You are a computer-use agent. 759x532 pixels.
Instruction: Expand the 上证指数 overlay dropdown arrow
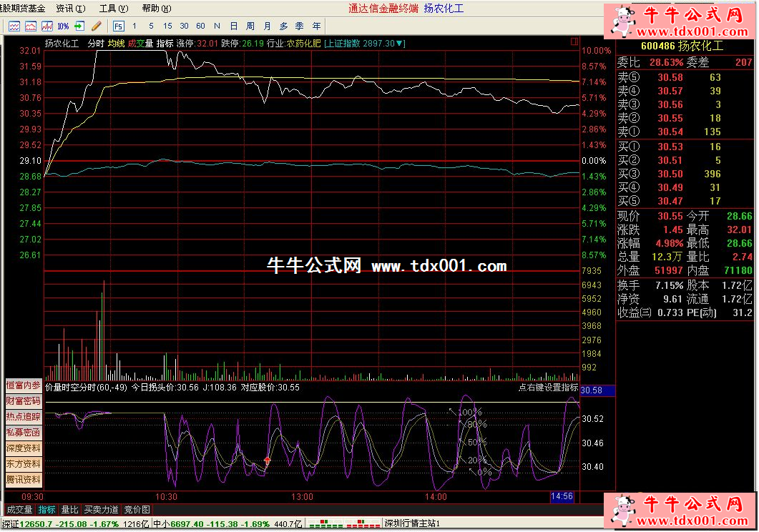400,44
